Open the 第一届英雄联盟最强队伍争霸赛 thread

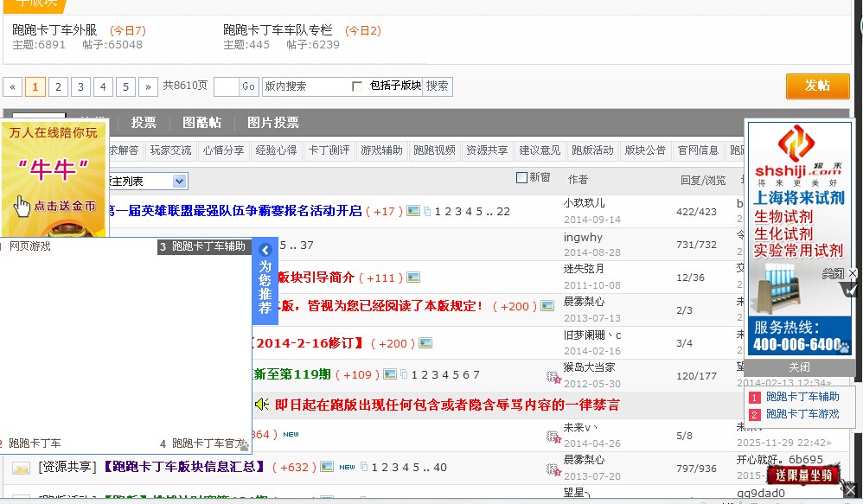point(235,211)
